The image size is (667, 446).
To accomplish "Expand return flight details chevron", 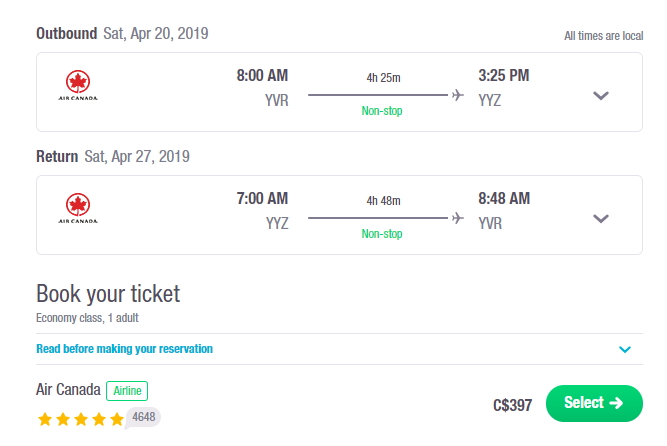I will (x=601, y=218).
